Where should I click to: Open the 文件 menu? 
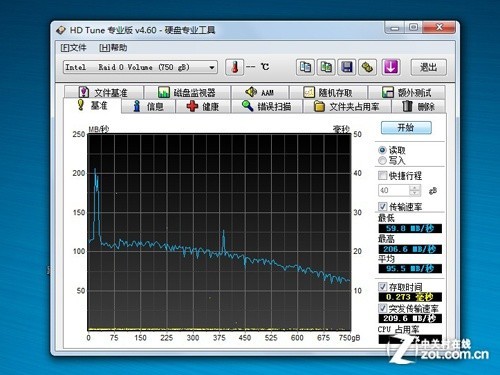point(73,48)
